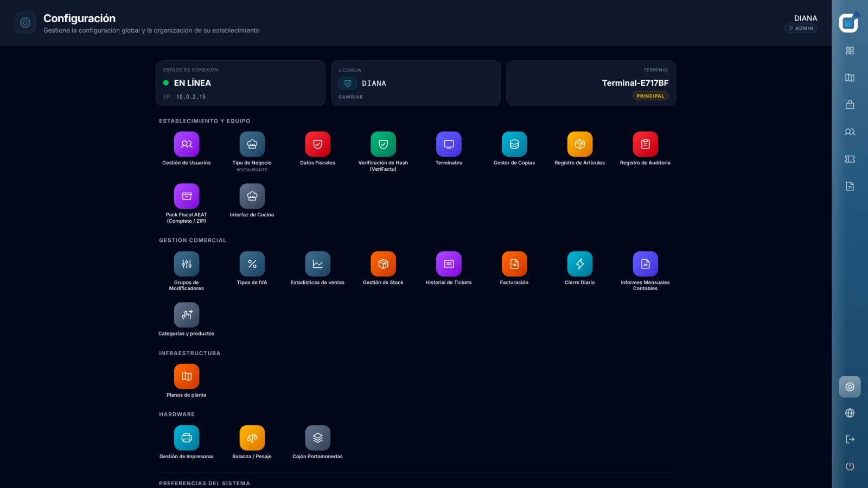Click the Terminal-E717BF name
Image resolution: width=868 pixels, height=488 pixels.
click(635, 83)
